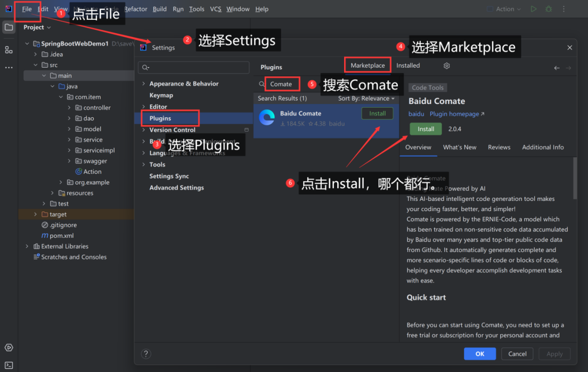588x372 pixels.
Task: Click the Baidu Comate plugin logo
Action: pos(267,117)
